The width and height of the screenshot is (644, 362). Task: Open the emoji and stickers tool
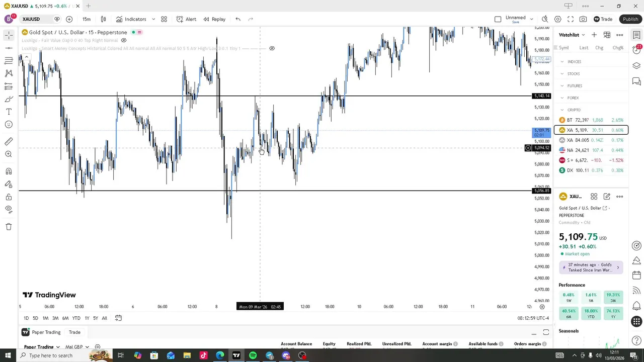[x=9, y=125]
